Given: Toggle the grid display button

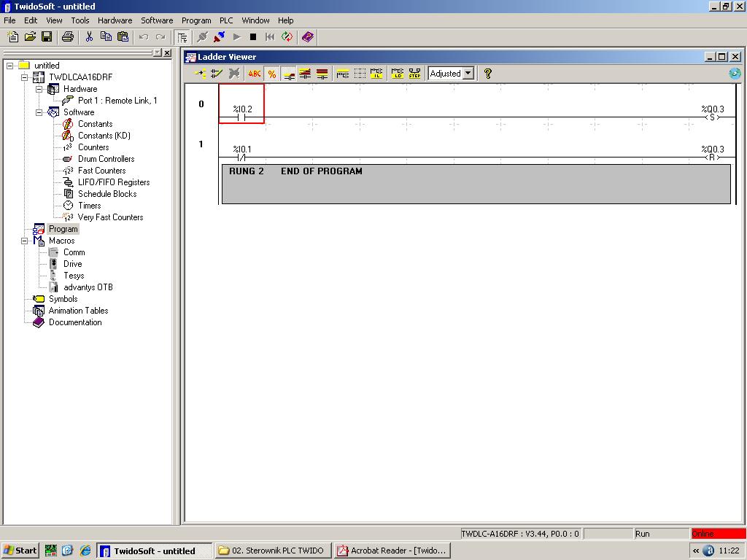Looking at the screenshot, I should [360, 74].
